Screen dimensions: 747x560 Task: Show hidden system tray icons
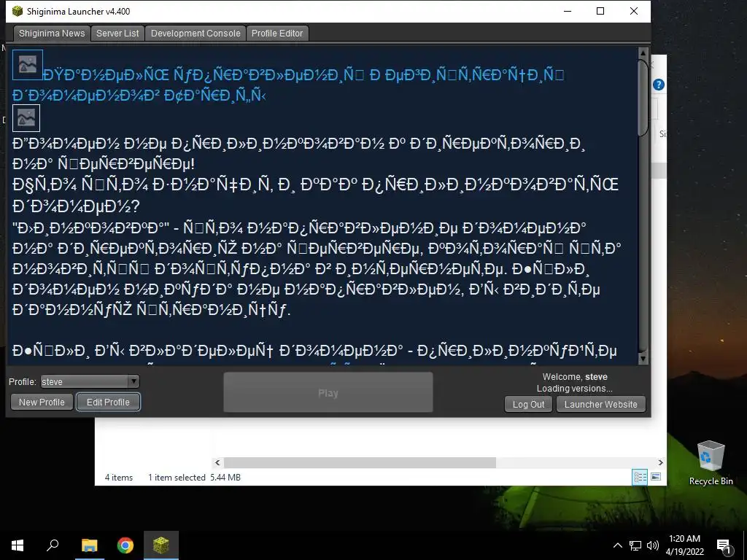coord(617,545)
